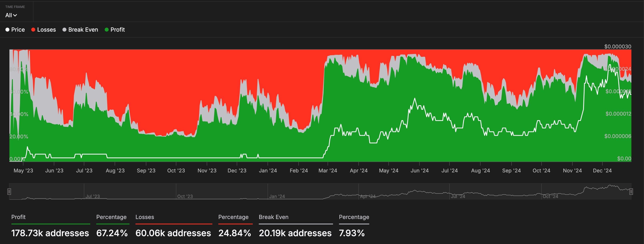Click the Oct '23 navigator marker
The image size is (644, 244).
click(185, 196)
